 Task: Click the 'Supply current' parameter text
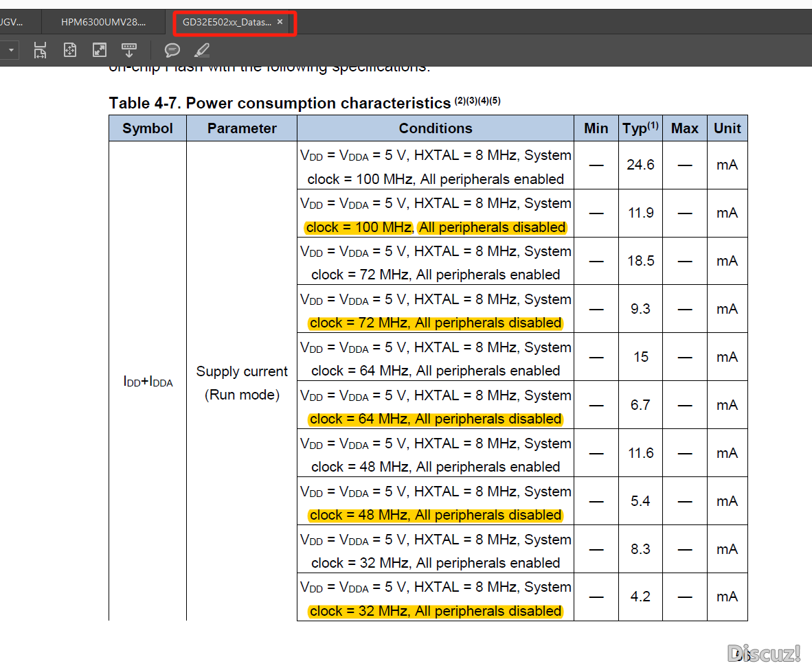(x=242, y=371)
